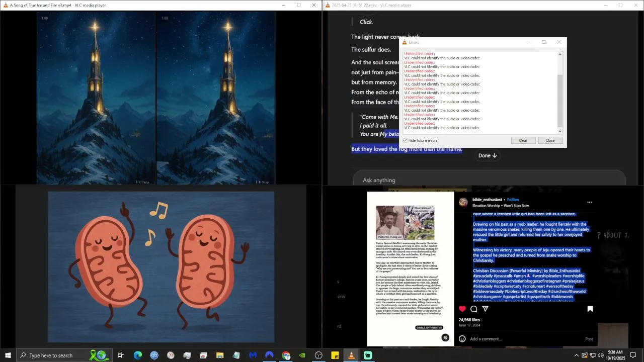The image size is (644, 362).
Task: Open the teal app icon after VLC
Action: pyautogui.click(x=368, y=355)
